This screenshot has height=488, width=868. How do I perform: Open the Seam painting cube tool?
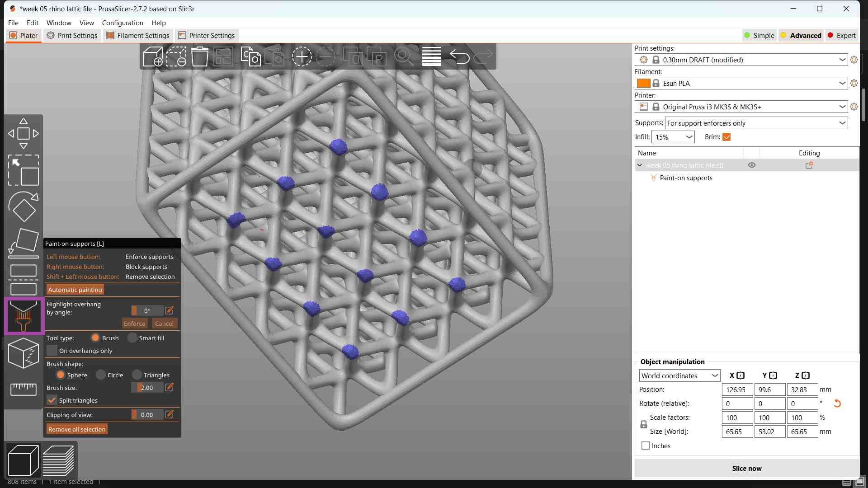tap(23, 353)
